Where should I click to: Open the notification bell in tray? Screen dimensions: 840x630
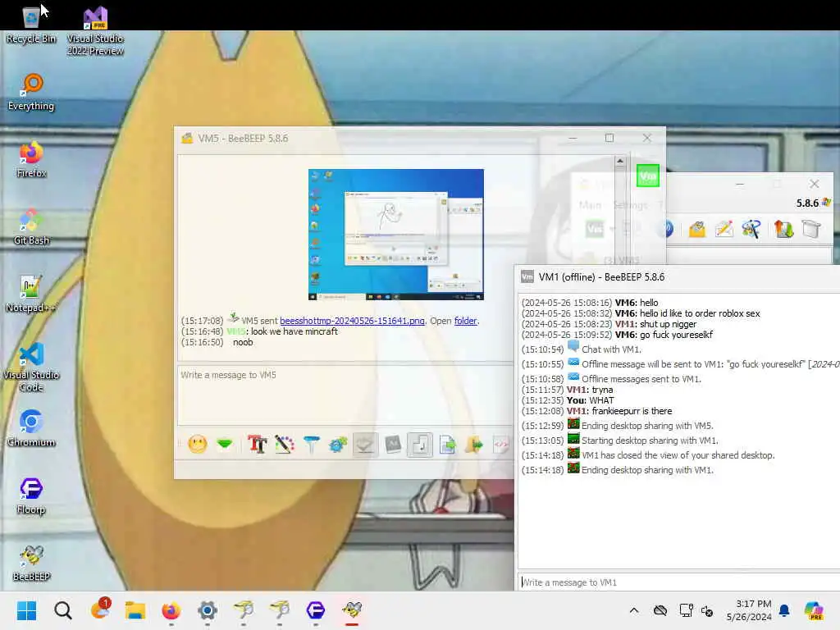(x=784, y=610)
